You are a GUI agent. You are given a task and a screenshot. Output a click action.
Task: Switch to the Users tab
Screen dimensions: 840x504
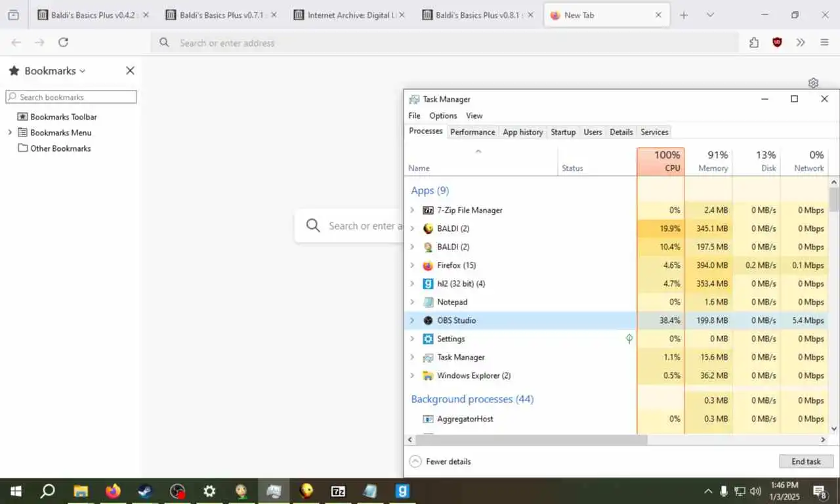coord(593,132)
